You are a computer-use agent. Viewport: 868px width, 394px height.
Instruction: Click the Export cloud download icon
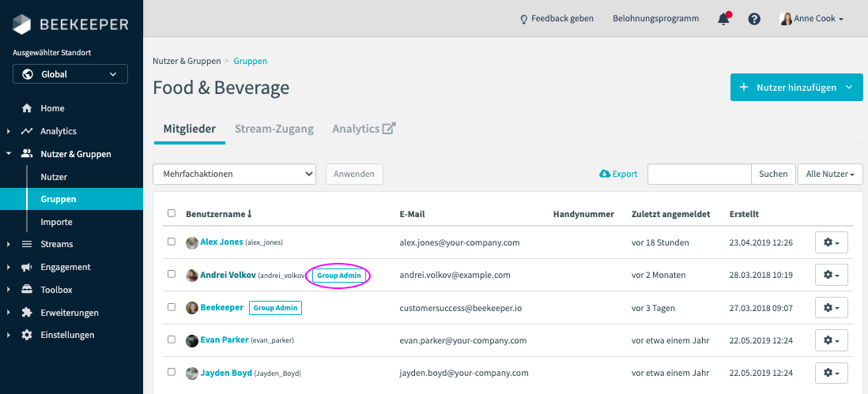(605, 174)
